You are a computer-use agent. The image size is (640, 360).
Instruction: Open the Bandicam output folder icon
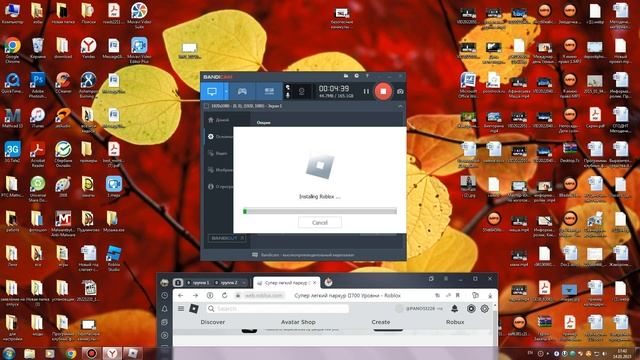[346, 76]
